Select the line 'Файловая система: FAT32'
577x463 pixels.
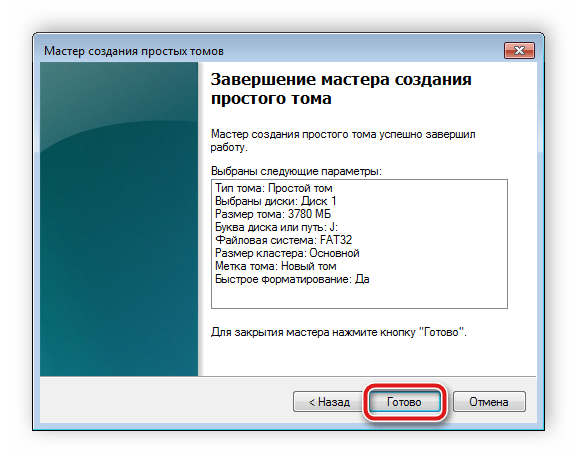283,240
